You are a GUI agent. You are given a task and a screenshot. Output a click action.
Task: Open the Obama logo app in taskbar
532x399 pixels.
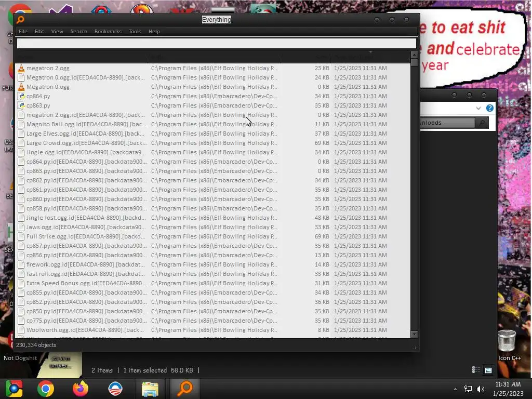pos(115,389)
